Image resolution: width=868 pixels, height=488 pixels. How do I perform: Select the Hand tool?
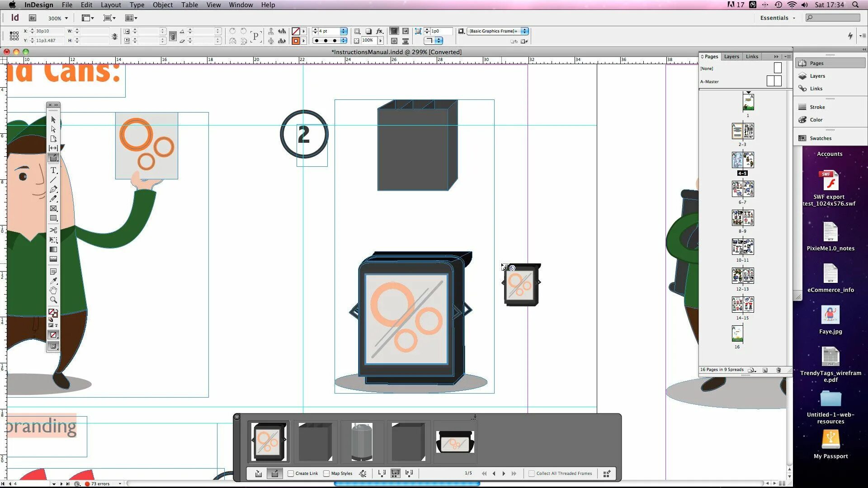coord(53,290)
